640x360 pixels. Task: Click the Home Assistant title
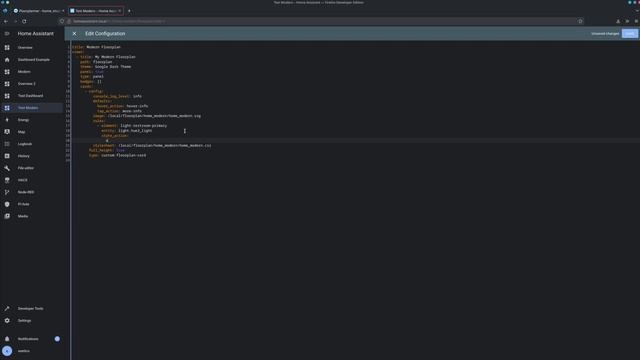point(36,33)
